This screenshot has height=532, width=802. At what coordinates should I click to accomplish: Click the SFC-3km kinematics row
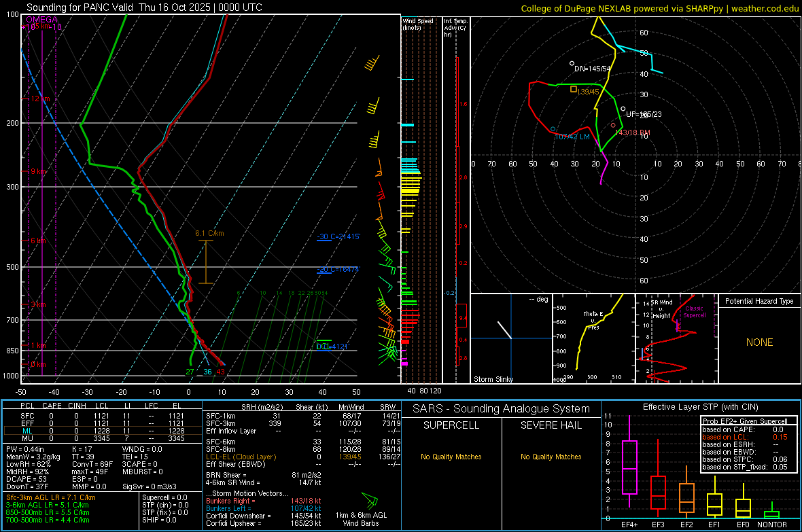(303, 423)
